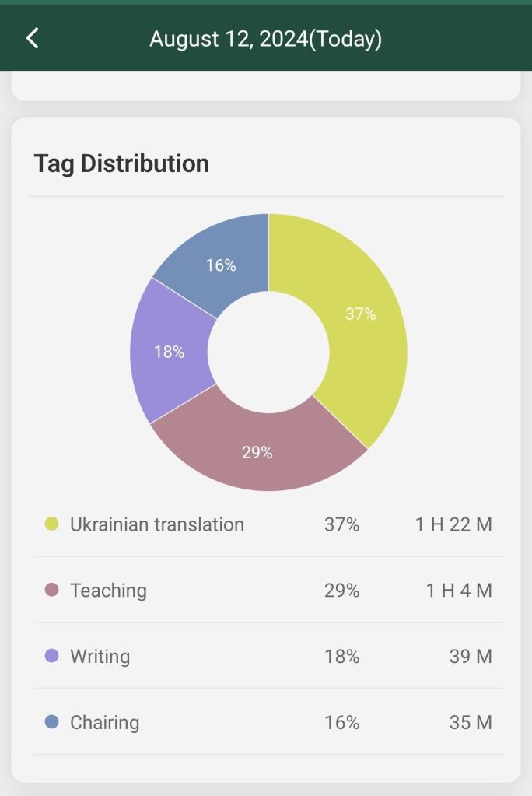Open the Teaching tag row
532x796 pixels.
(108, 591)
